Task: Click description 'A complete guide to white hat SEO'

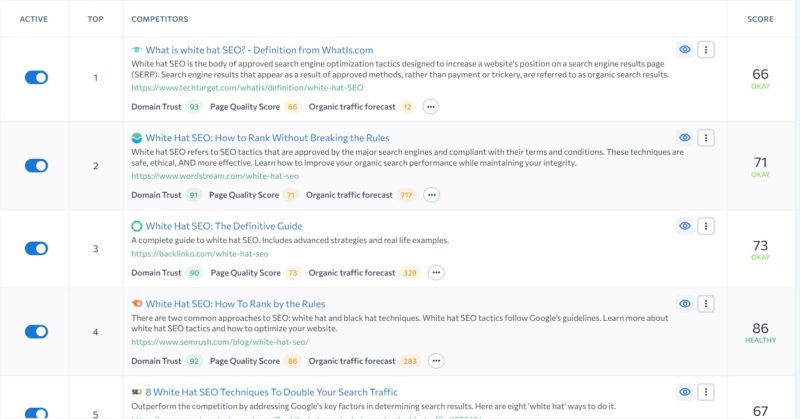Action: click(290, 240)
